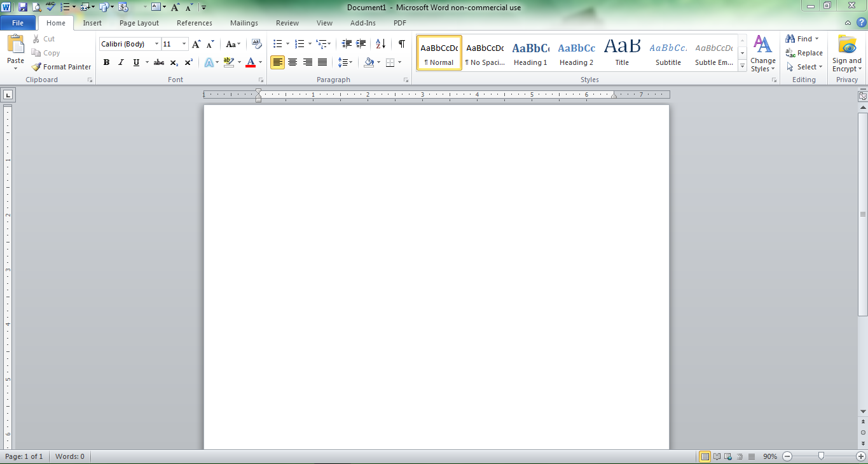
Task: Switch to the Insert tab
Action: [92, 23]
